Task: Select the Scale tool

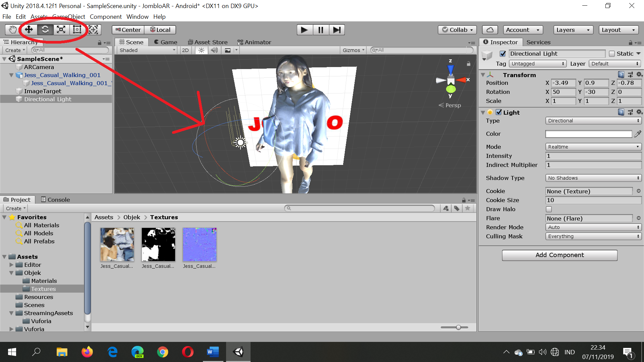Action: click(61, 30)
